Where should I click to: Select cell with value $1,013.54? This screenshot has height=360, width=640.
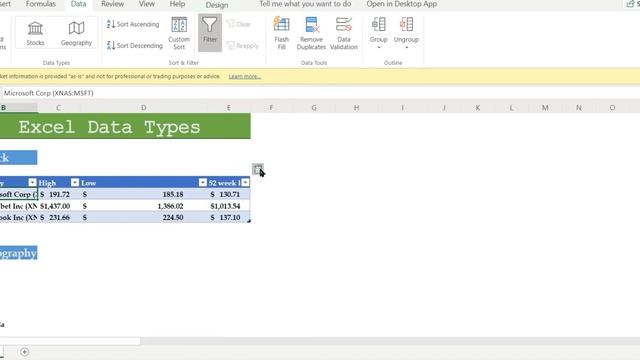pos(229,206)
